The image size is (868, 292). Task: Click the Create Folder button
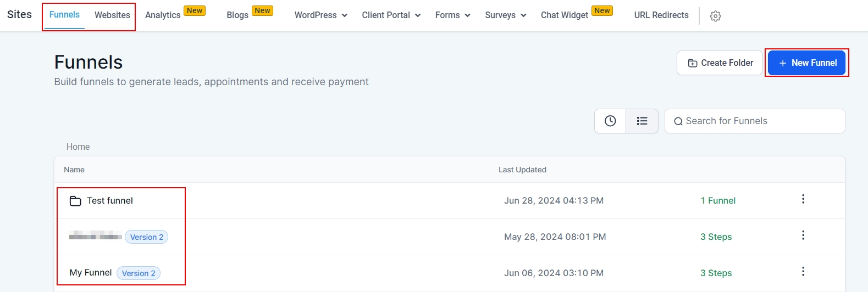click(720, 63)
